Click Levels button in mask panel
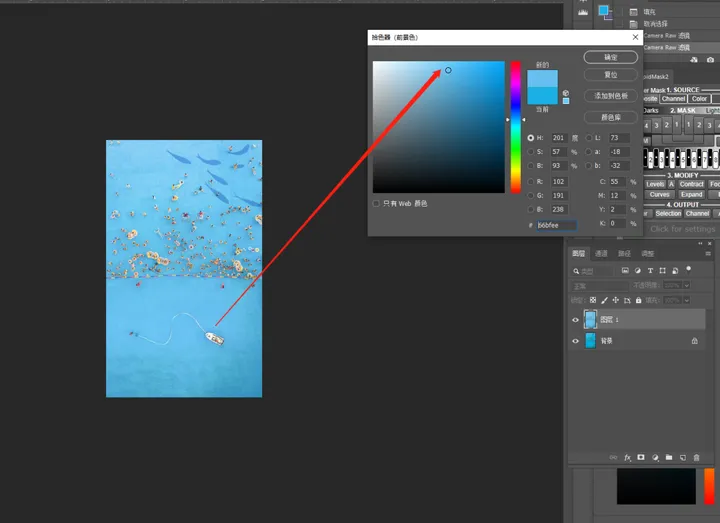The image size is (720, 523). point(655,184)
